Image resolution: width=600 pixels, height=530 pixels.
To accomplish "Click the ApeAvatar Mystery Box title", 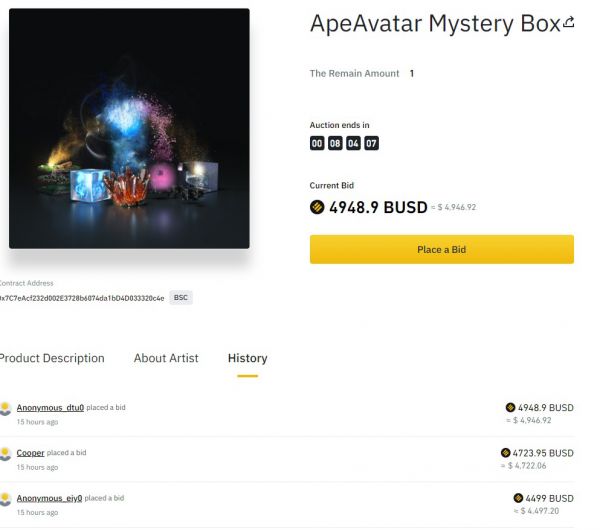I will tap(434, 24).
